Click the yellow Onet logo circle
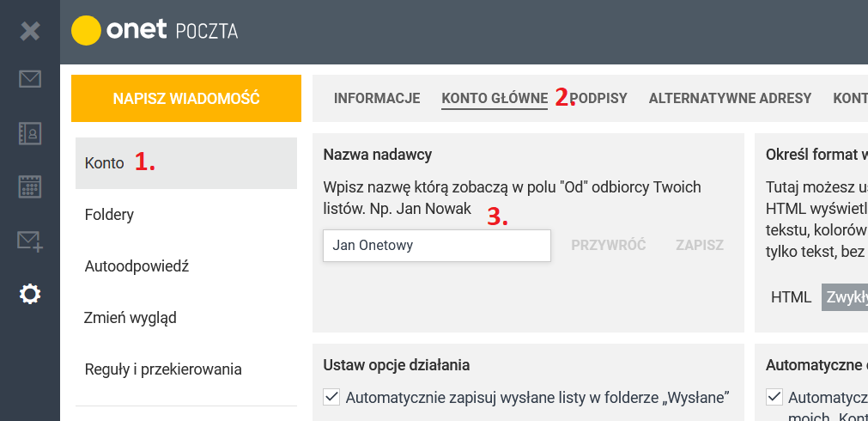The width and height of the screenshot is (868, 421). [86, 30]
